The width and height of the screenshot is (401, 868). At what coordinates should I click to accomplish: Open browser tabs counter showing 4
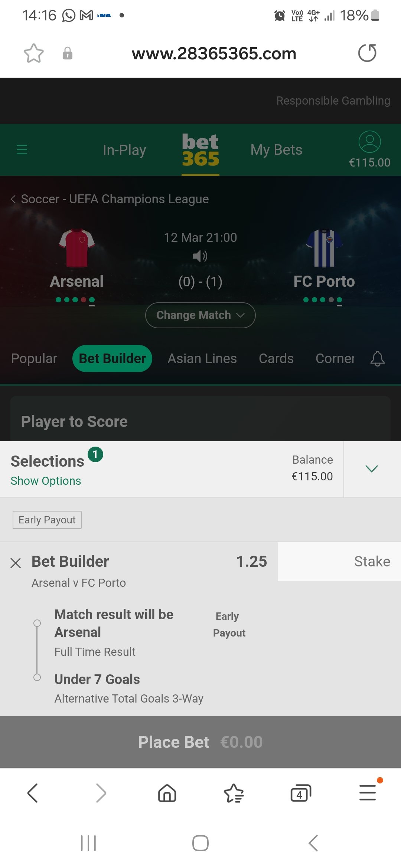[x=300, y=793]
